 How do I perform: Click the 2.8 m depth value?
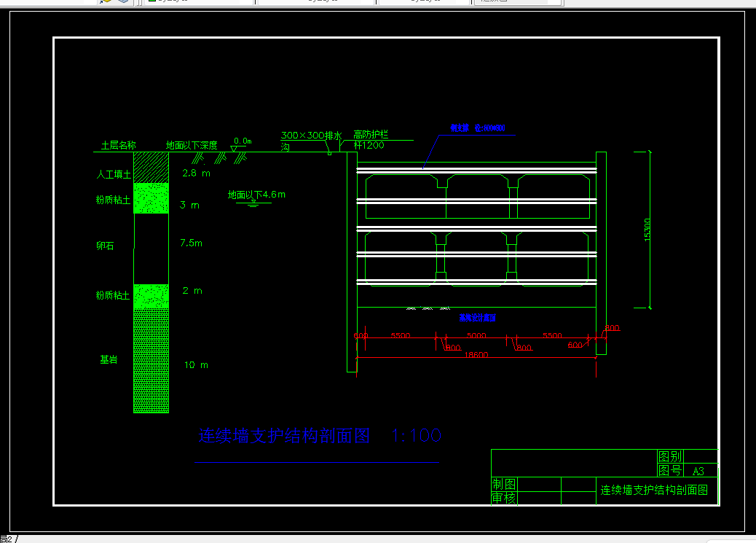(x=196, y=173)
